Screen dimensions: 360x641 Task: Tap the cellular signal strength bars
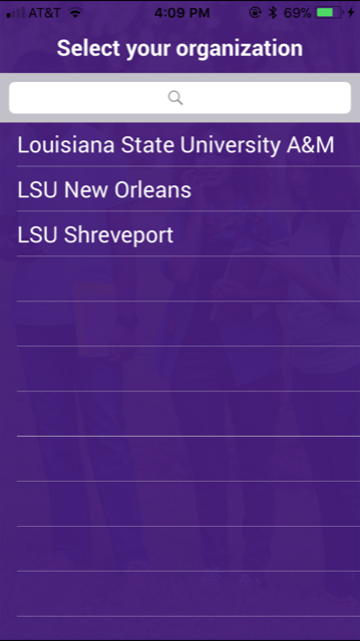point(16,13)
